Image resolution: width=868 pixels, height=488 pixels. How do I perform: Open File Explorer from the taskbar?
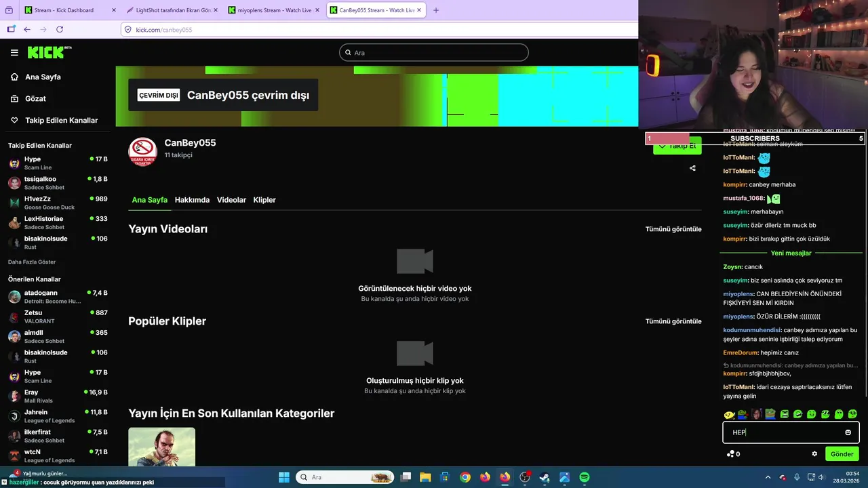pyautogui.click(x=425, y=477)
